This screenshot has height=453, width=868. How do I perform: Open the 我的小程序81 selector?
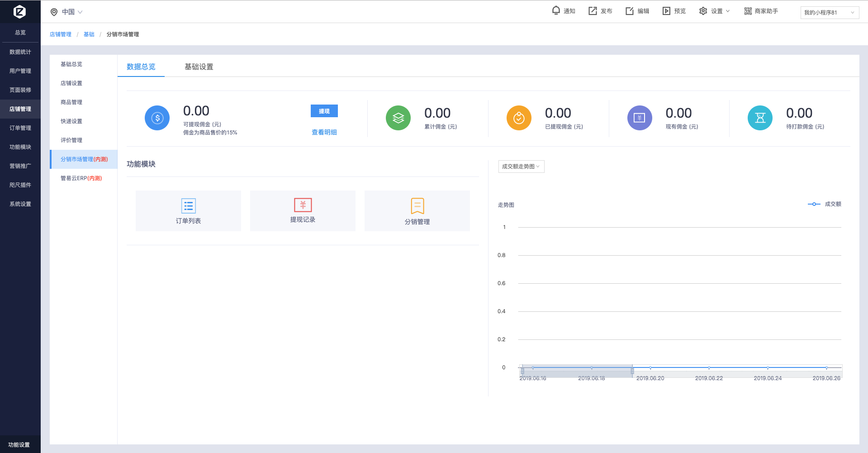point(830,13)
